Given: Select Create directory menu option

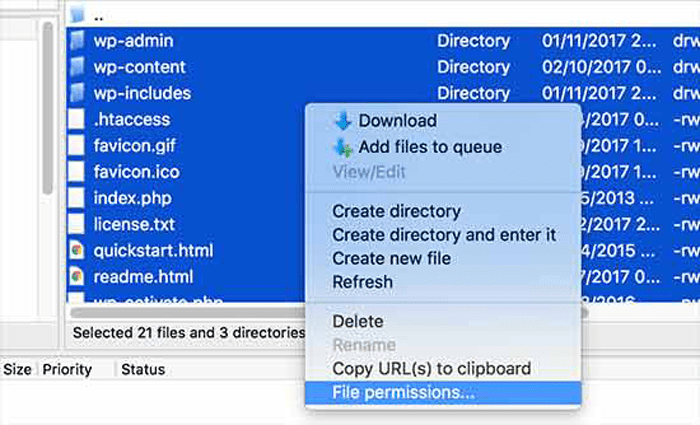Looking at the screenshot, I should 396,211.
